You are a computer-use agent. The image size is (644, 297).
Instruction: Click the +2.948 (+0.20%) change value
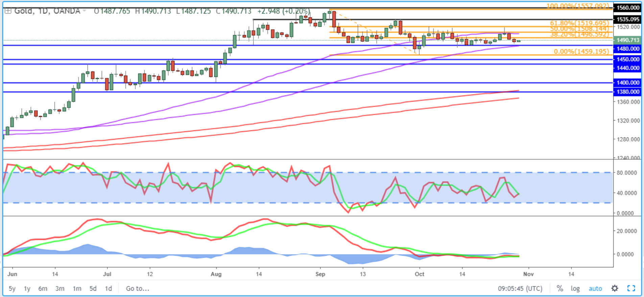283,11
